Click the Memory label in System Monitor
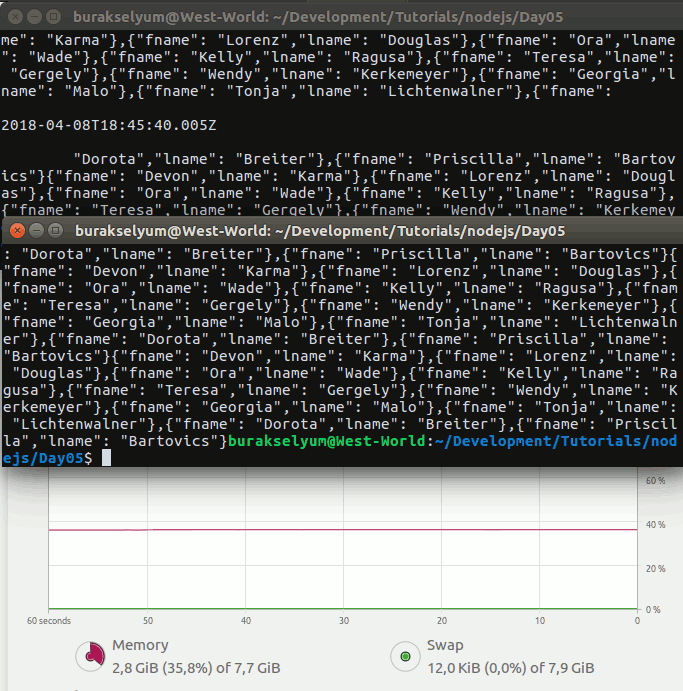This screenshot has height=691, width=683. point(140,646)
